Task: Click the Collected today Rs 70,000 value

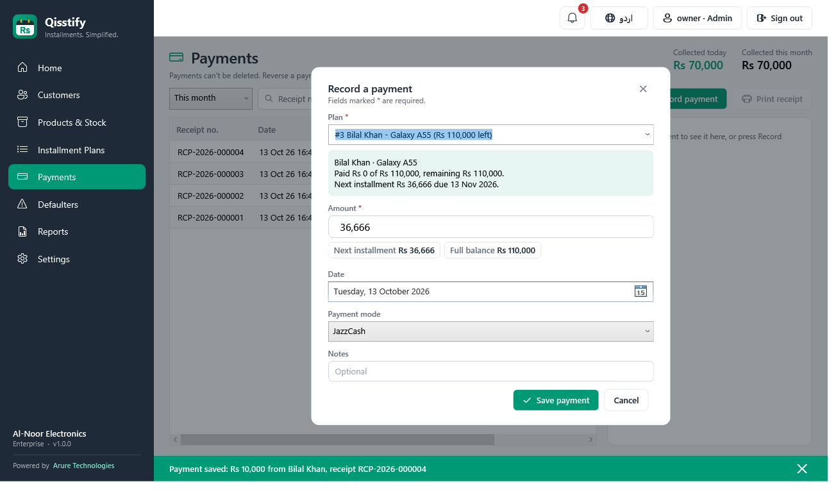Action: (x=698, y=65)
